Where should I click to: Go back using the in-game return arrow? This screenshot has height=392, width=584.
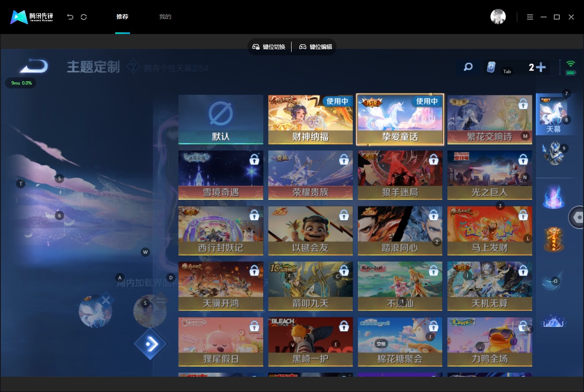[x=34, y=66]
